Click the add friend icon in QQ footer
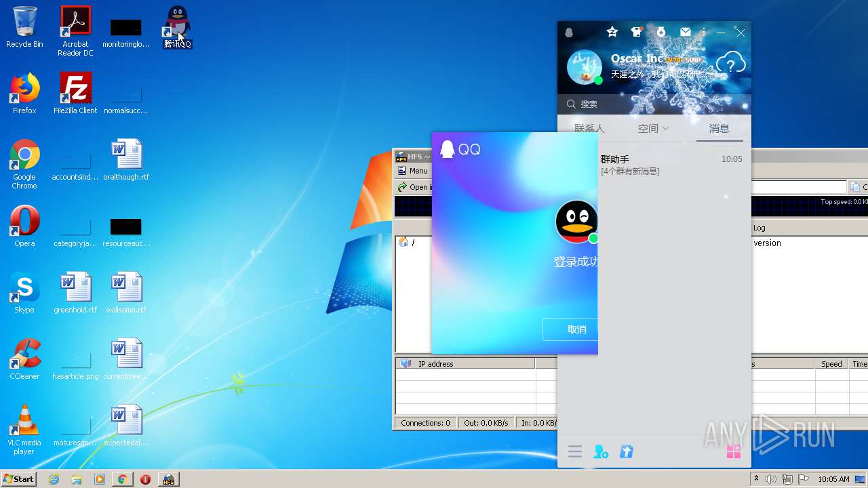This screenshot has width=868, height=488. click(x=601, y=451)
